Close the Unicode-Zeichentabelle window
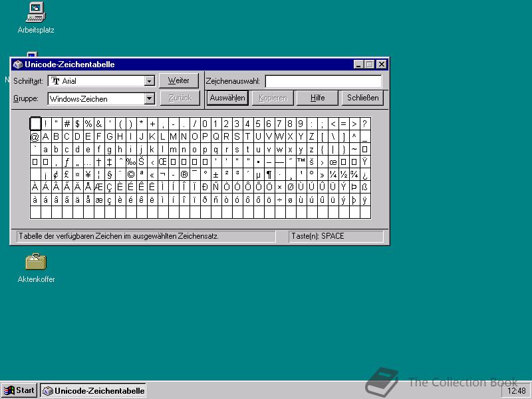This screenshot has width=532, height=399. click(382, 64)
